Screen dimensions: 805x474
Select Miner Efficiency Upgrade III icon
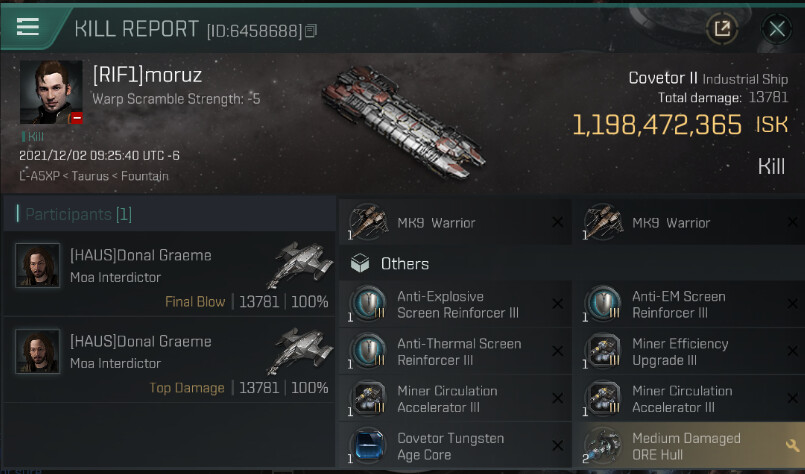click(603, 351)
